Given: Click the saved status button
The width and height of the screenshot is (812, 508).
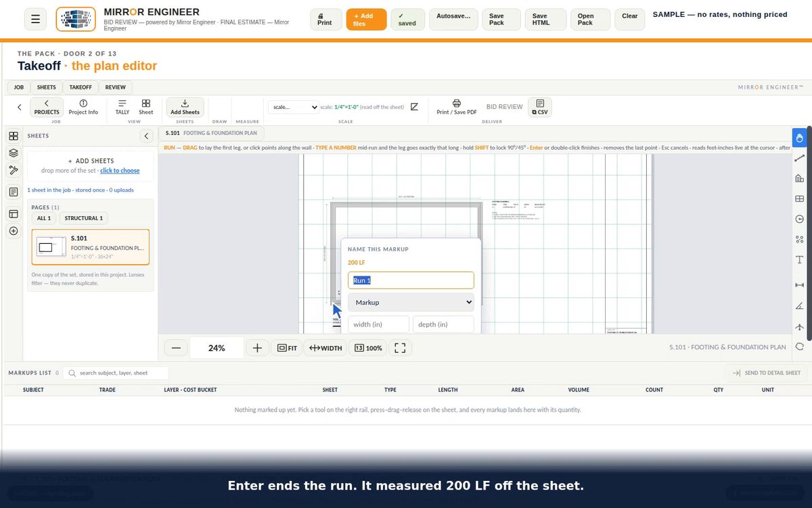Looking at the screenshot, I should tap(407, 20).
